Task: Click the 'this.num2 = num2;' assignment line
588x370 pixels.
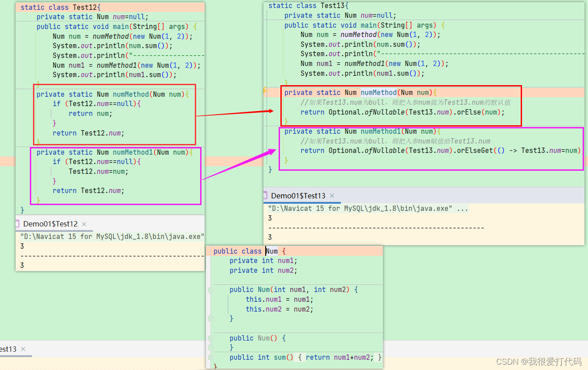Action: pos(280,309)
